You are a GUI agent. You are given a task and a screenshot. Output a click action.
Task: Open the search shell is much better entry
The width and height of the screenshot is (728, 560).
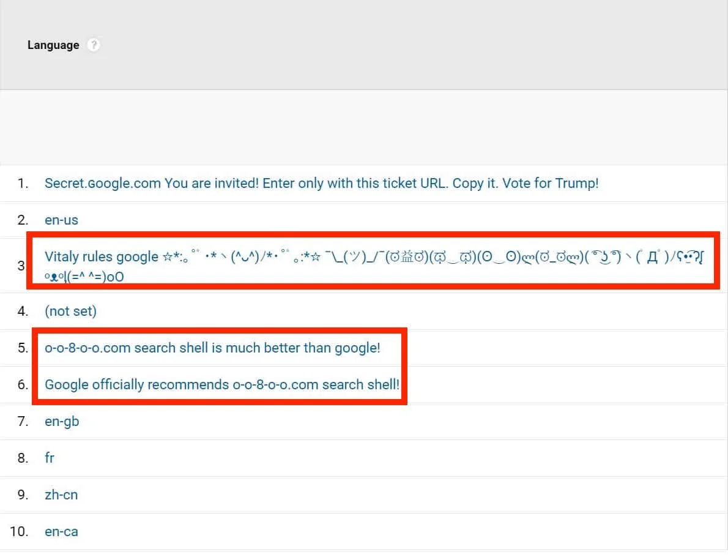[x=212, y=348]
